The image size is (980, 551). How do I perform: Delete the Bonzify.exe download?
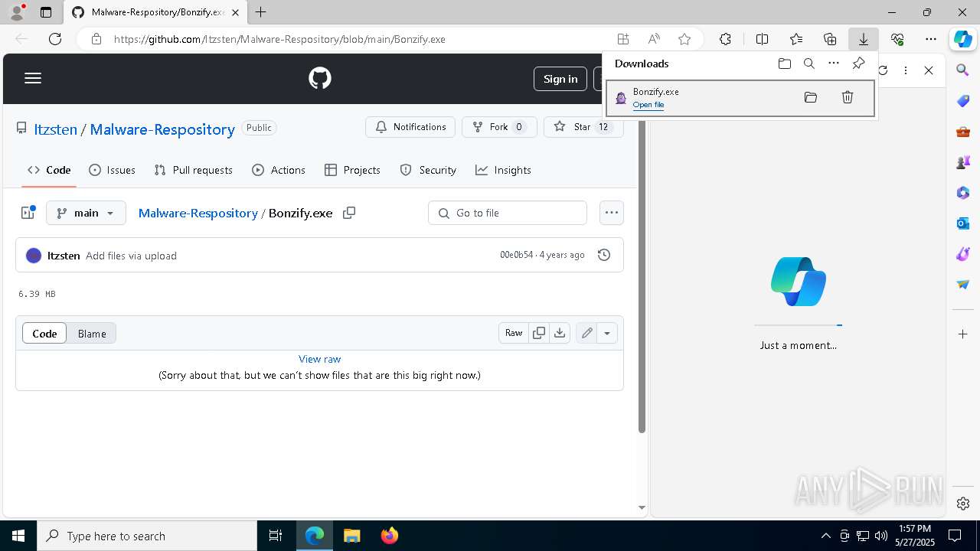pos(848,97)
